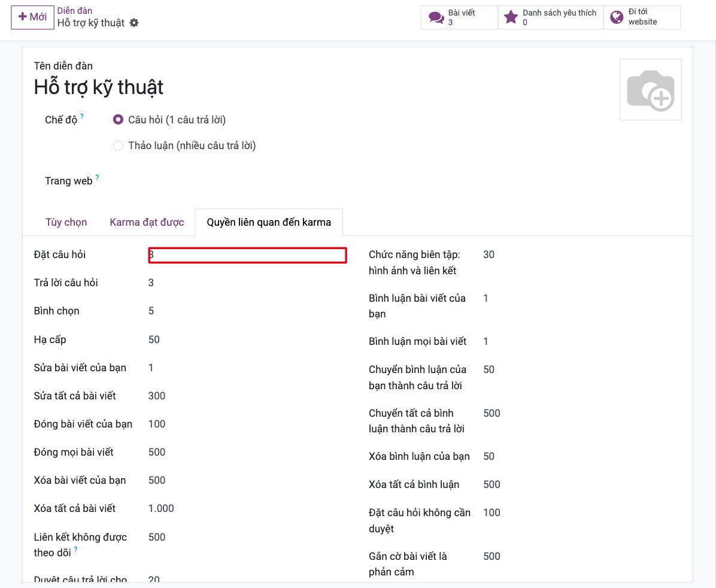Switch to the Karma đạt được tab
716x588 pixels.
click(147, 223)
